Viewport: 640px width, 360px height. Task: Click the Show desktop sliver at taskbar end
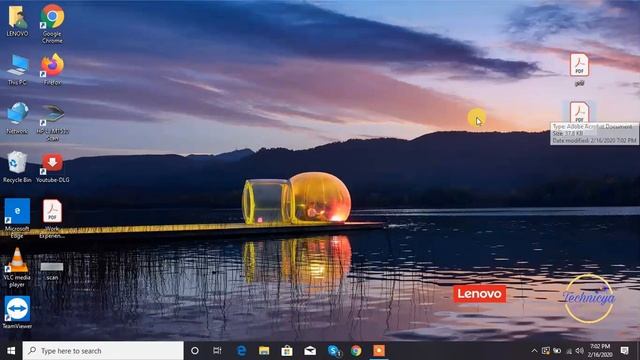(638, 351)
